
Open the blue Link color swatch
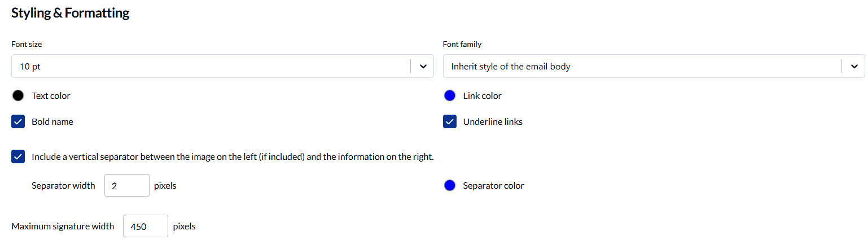click(450, 95)
